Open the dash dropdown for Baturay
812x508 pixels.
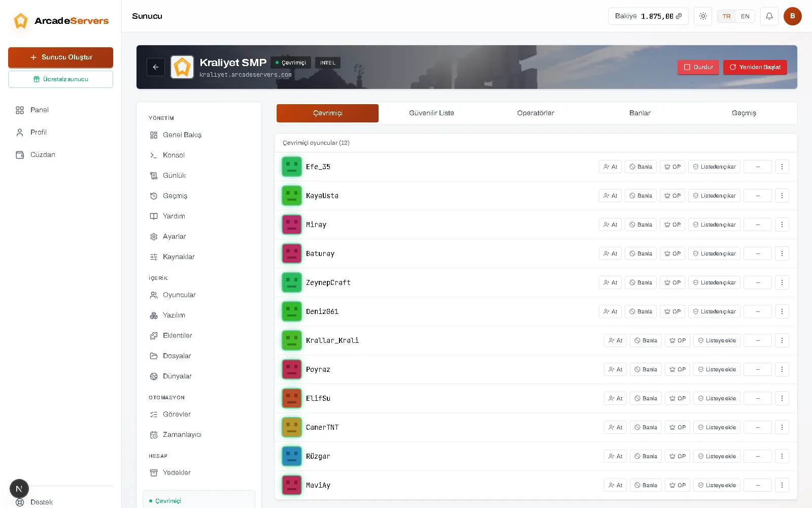[758, 253]
